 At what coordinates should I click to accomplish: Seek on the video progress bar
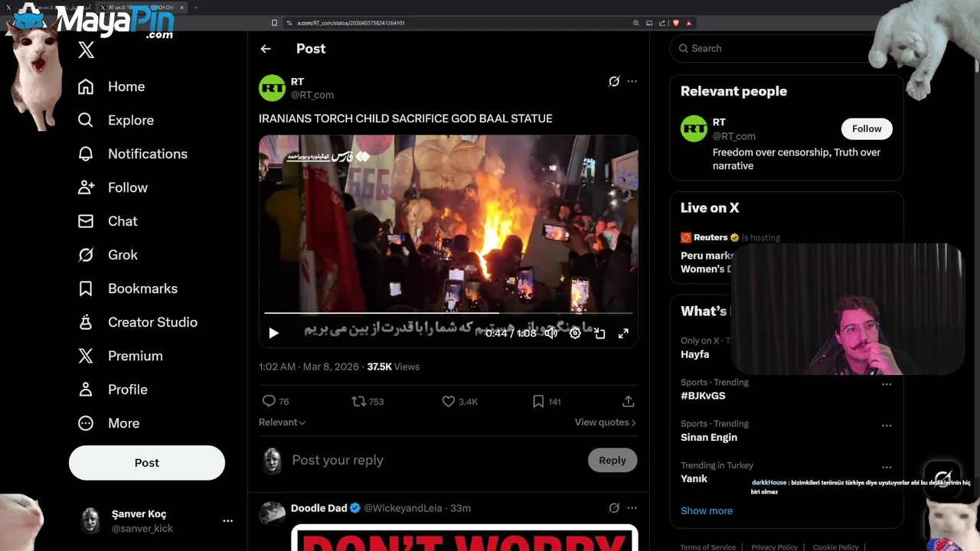[x=449, y=312]
